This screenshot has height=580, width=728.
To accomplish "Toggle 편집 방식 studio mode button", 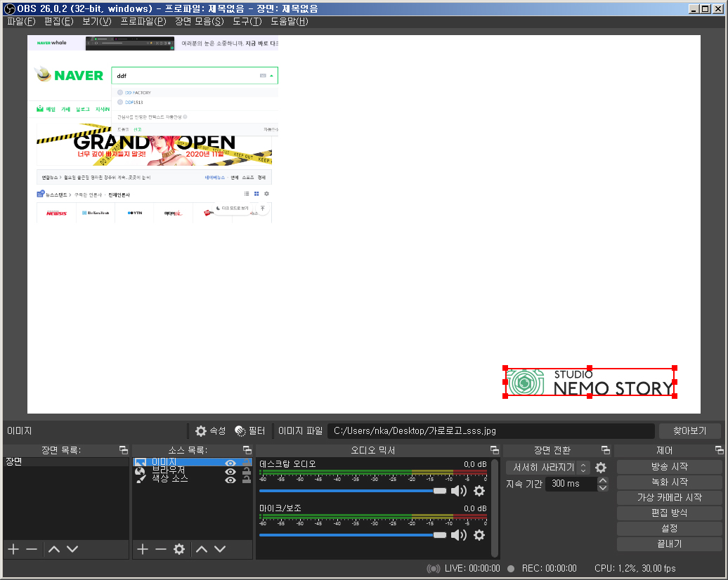I will (669, 513).
